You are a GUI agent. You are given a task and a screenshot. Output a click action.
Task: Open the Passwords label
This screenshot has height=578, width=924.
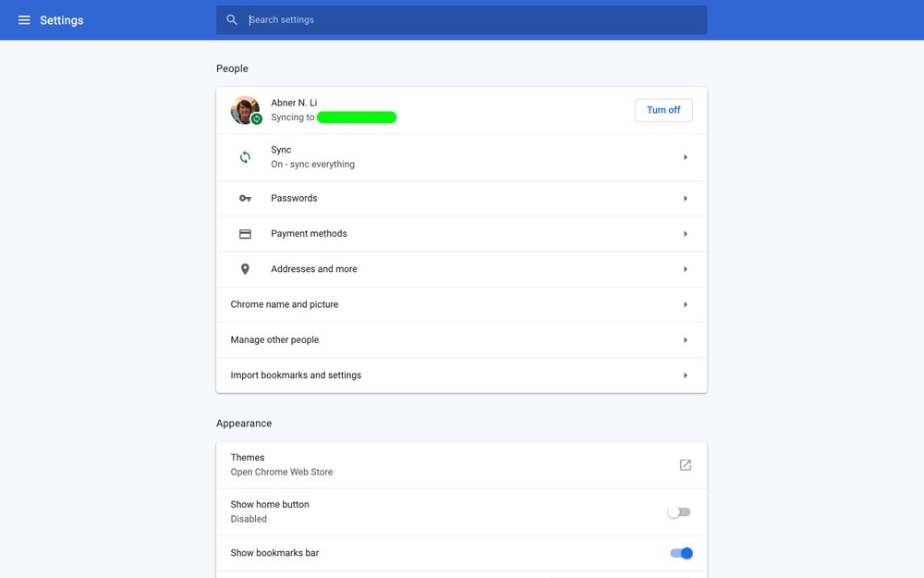[x=294, y=198]
